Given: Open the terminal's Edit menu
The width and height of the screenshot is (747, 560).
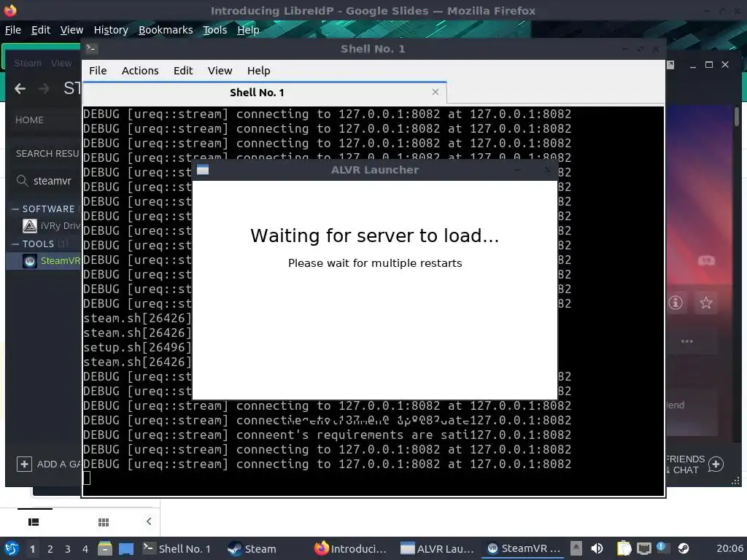Looking at the screenshot, I should (183, 71).
